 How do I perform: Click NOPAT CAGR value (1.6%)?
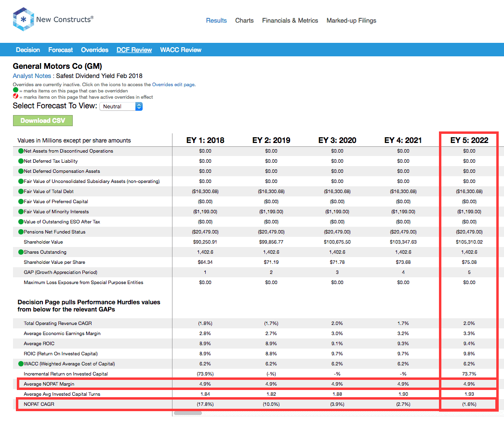(469, 404)
